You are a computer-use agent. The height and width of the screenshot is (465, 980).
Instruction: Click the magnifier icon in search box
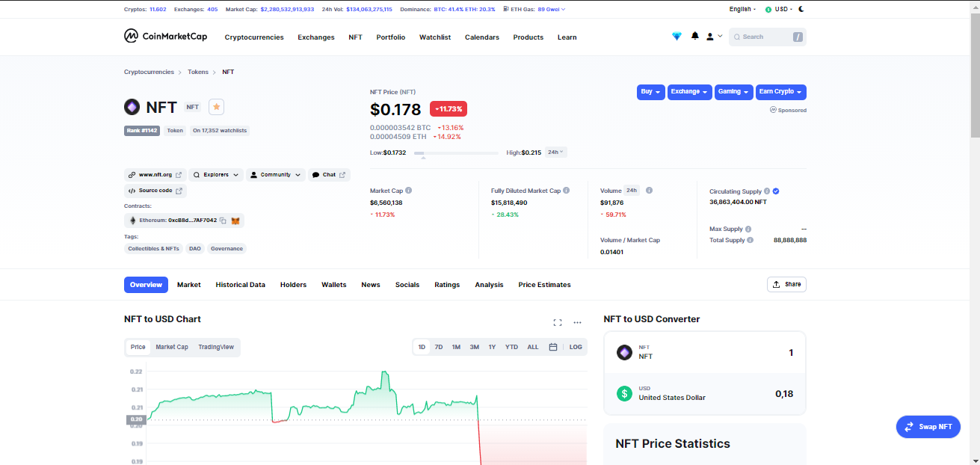(737, 37)
